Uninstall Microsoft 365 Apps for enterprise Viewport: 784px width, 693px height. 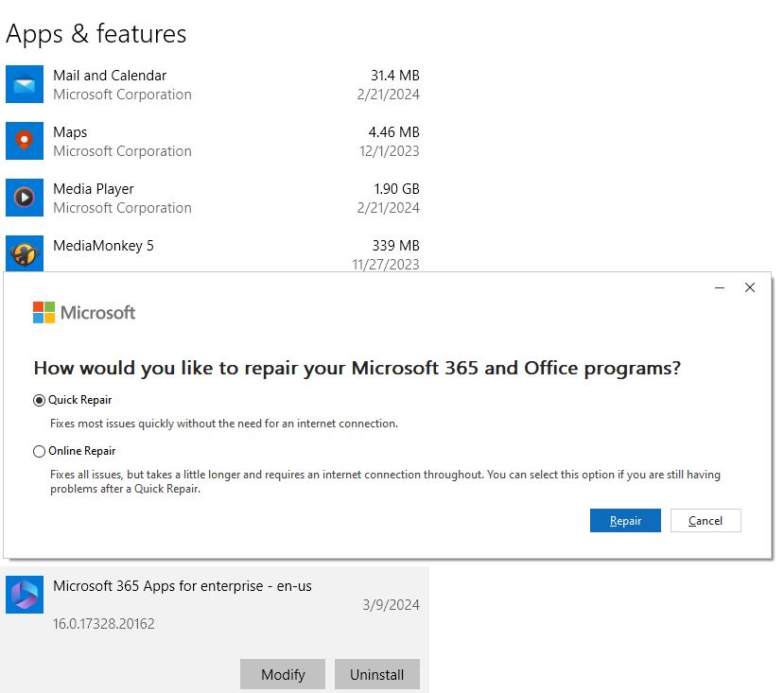376,674
